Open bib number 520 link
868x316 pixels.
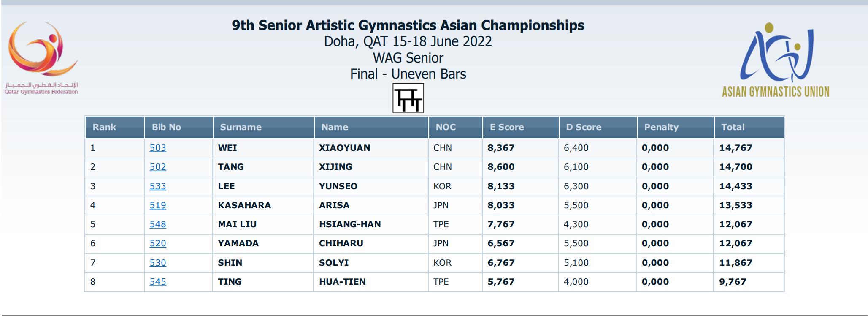tap(158, 243)
